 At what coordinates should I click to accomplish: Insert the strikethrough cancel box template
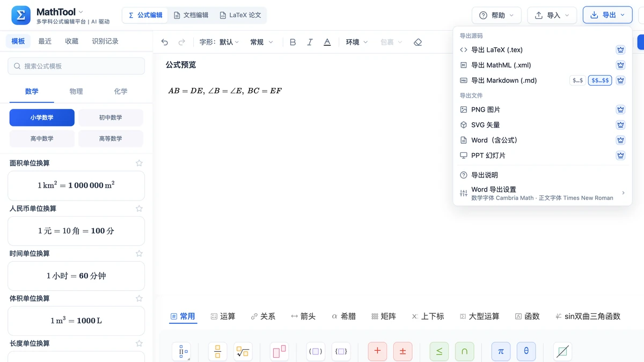(562, 352)
